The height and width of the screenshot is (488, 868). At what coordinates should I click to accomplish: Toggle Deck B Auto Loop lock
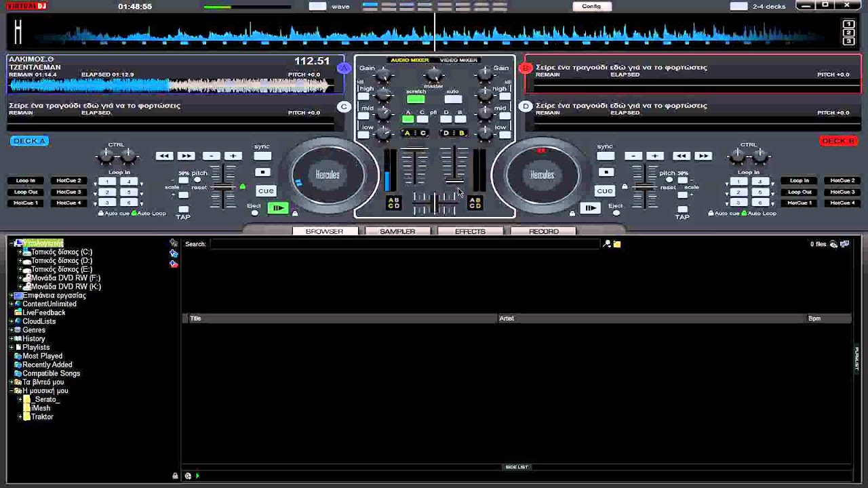745,213
